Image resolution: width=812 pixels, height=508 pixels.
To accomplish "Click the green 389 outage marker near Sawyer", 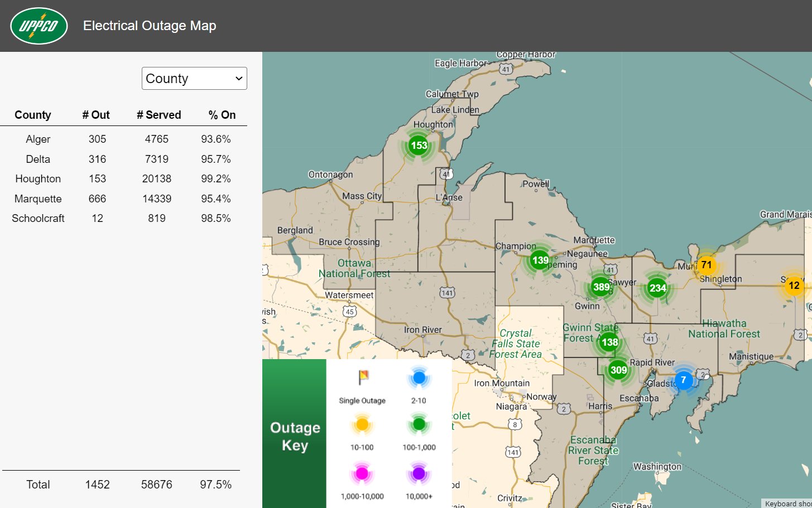I will coord(601,287).
